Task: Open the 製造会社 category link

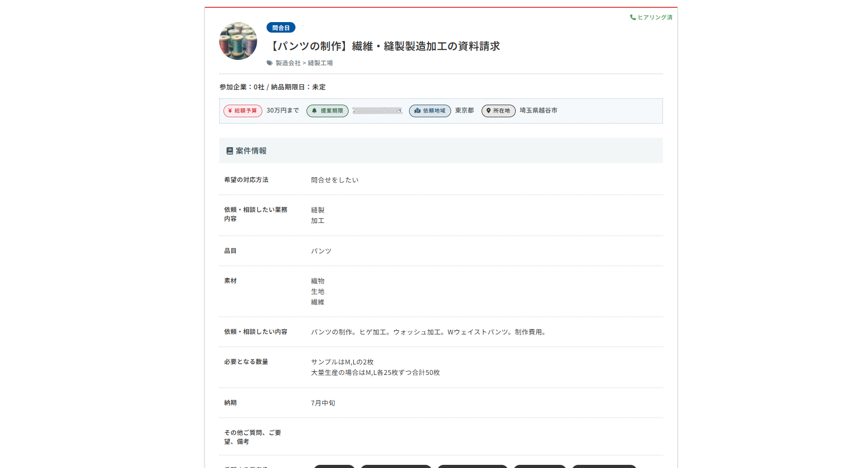Action: (288, 63)
